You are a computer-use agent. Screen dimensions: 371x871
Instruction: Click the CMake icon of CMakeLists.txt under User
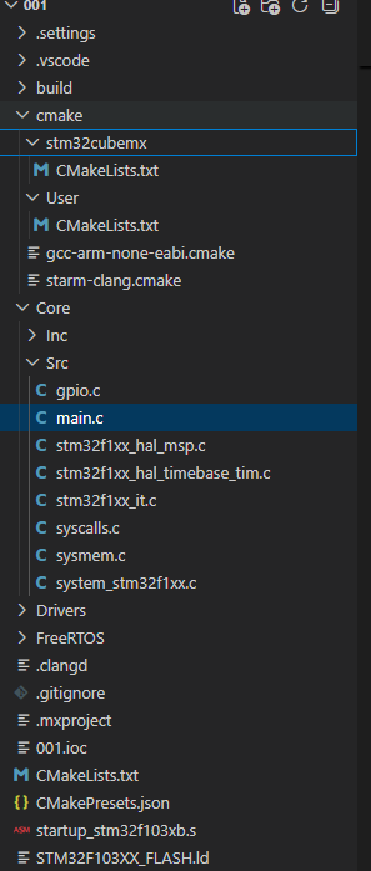pyautogui.click(x=42, y=225)
